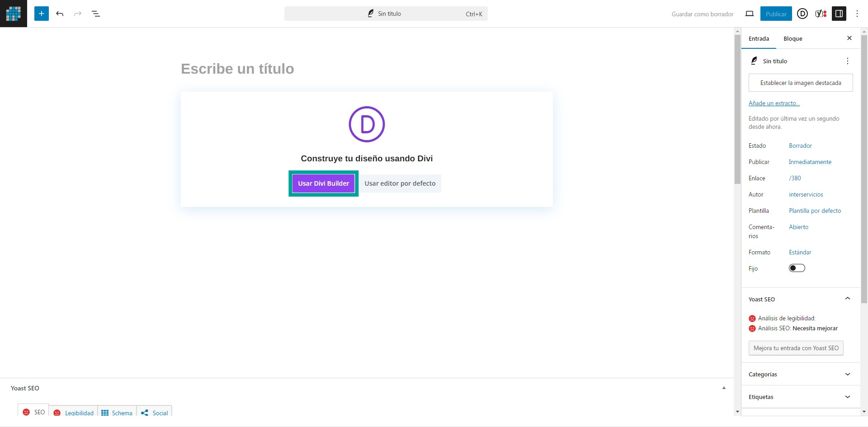Open the site dashboard logo icon
The image size is (868, 427).
pyautogui.click(x=14, y=14)
